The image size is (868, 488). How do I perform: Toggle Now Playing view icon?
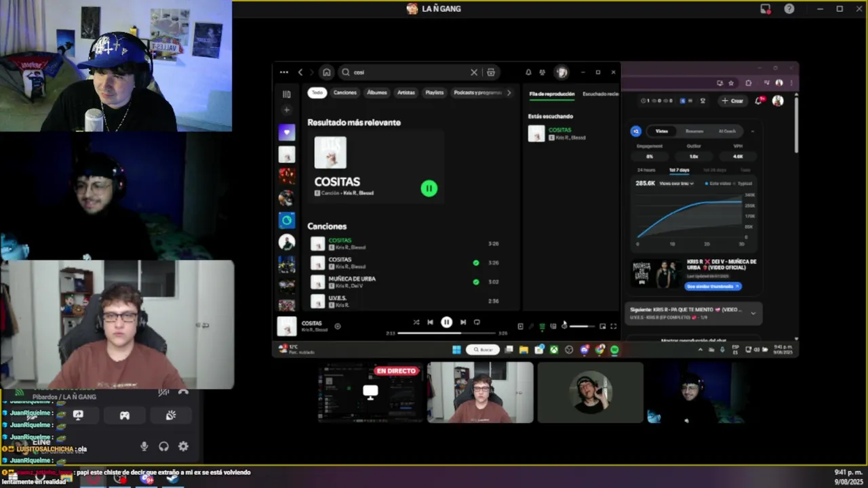520,326
